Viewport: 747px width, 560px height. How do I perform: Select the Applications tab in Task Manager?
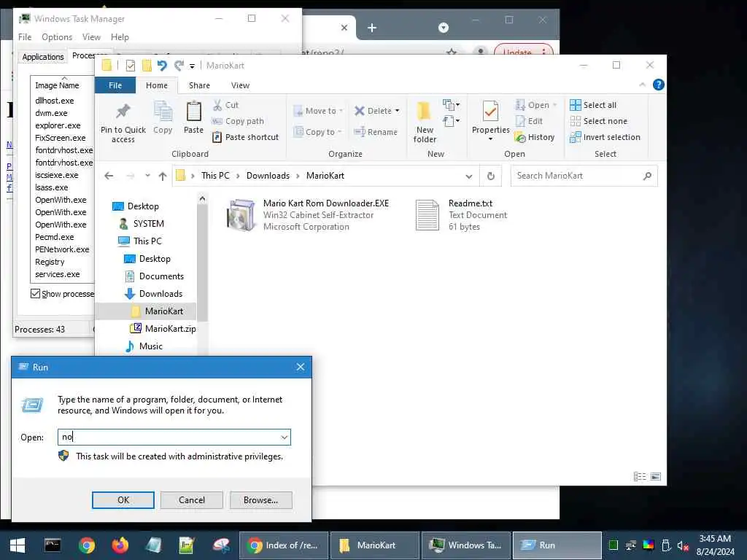point(43,57)
